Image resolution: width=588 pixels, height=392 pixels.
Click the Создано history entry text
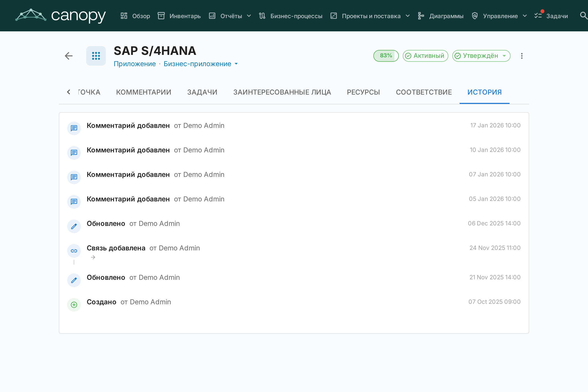[101, 302]
